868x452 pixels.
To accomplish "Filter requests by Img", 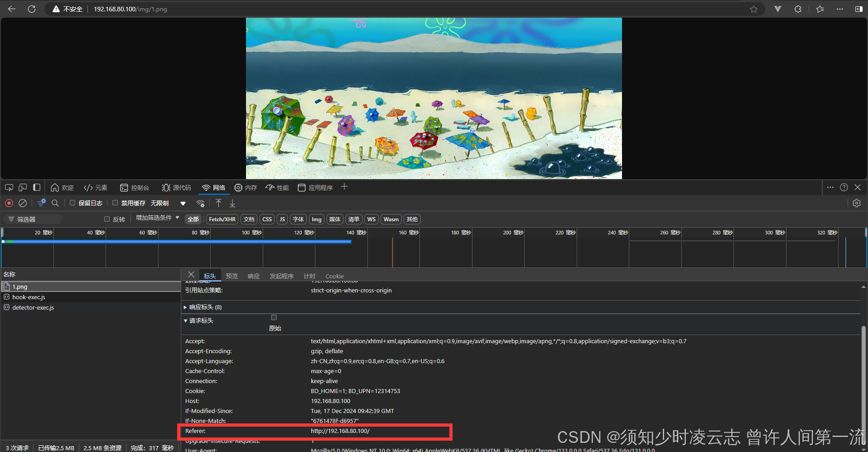I will 317,219.
